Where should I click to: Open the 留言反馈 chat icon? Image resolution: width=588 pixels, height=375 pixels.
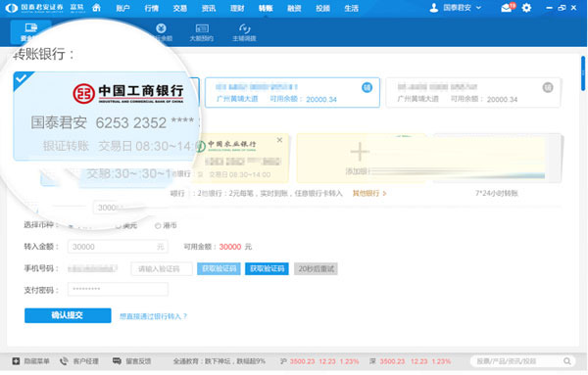117,360
